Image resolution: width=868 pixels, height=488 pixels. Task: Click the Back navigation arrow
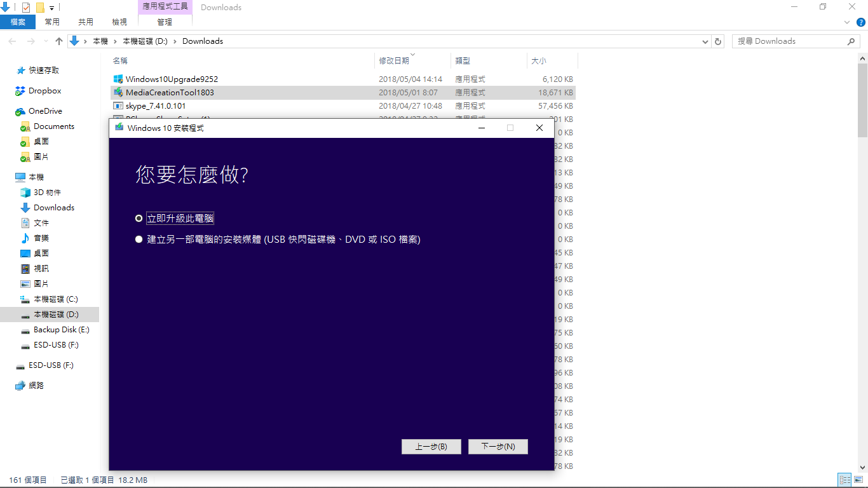[x=12, y=41]
